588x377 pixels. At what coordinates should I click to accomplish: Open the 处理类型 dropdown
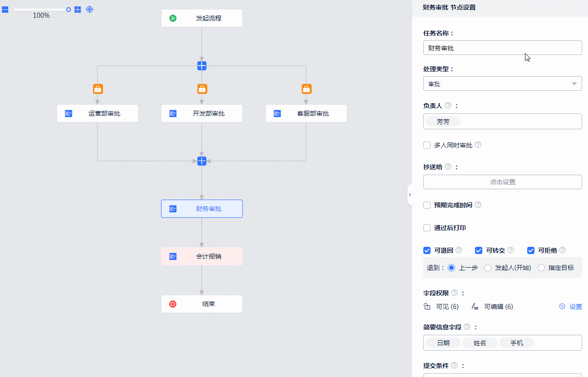coord(502,84)
